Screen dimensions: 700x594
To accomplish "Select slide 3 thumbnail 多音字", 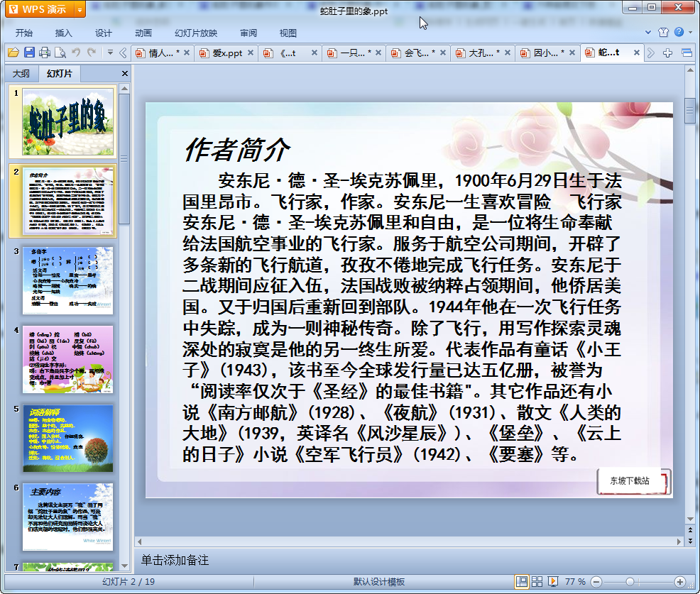I will 67,281.
